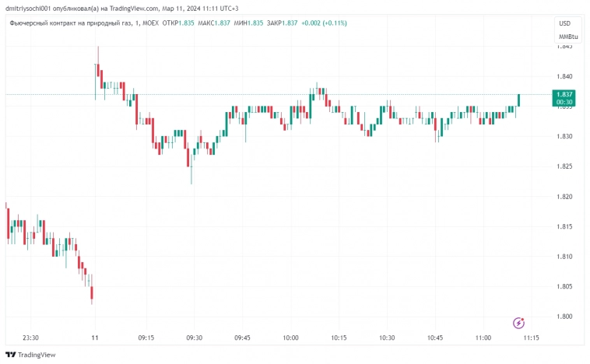The height and width of the screenshot is (364, 590).
Task: Click the ЗАКР 1.837 close value
Action: [x=281, y=23]
